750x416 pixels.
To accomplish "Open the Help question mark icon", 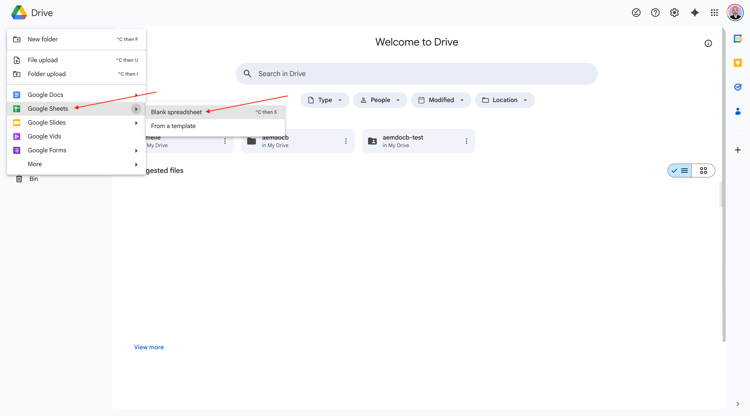I will pyautogui.click(x=655, y=13).
